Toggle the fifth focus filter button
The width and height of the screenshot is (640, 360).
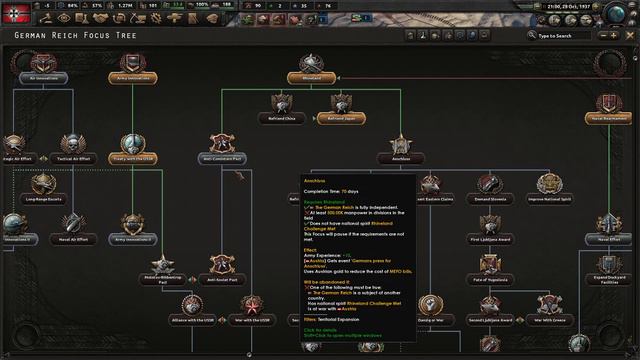tap(460, 36)
